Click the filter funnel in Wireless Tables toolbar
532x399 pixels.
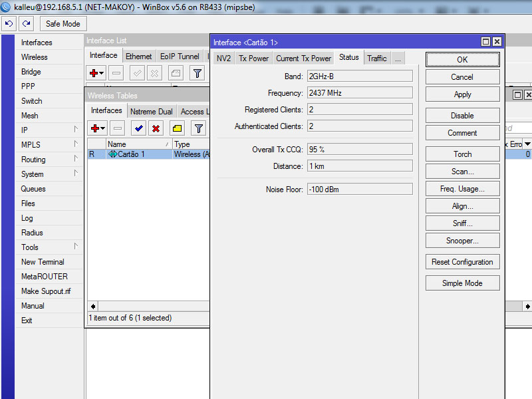coord(198,128)
